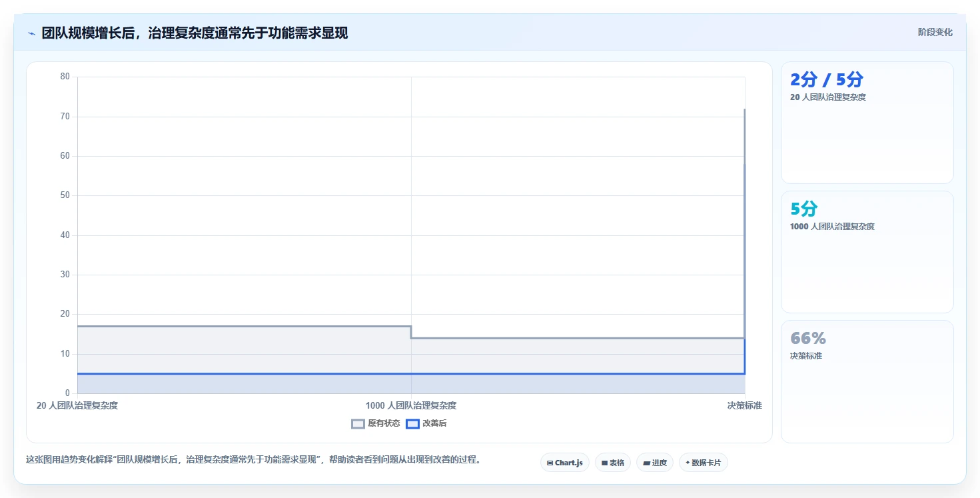Toggle the 改善后 legend entry
This screenshot has height=498, width=980.
click(x=426, y=423)
